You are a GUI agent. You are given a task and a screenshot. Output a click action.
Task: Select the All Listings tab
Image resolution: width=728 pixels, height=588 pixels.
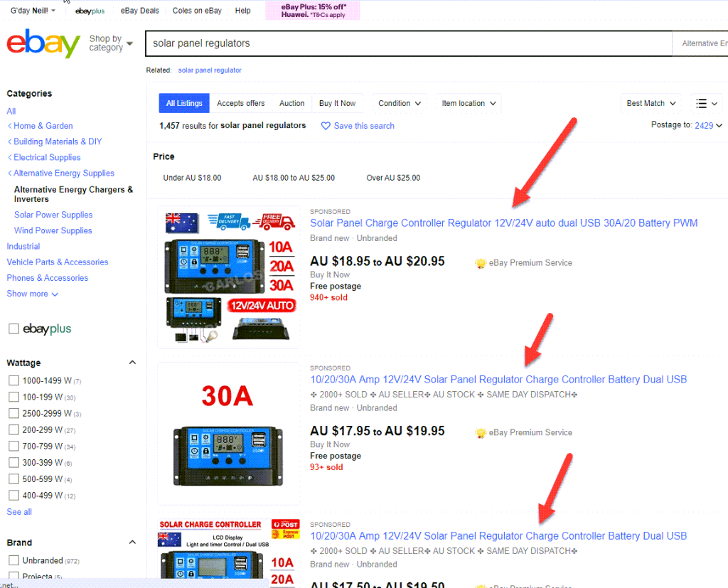click(x=184, y=104)
